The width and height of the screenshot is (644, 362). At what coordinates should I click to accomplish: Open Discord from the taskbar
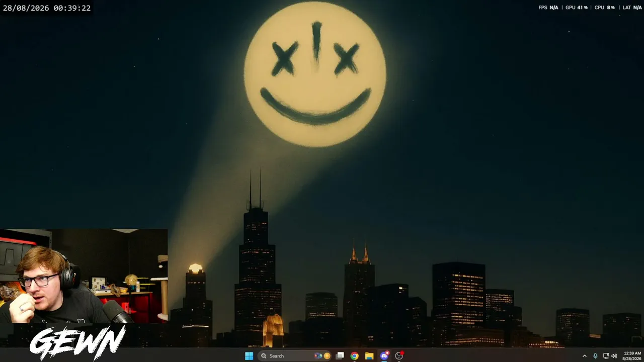click(x=384, y=356)
